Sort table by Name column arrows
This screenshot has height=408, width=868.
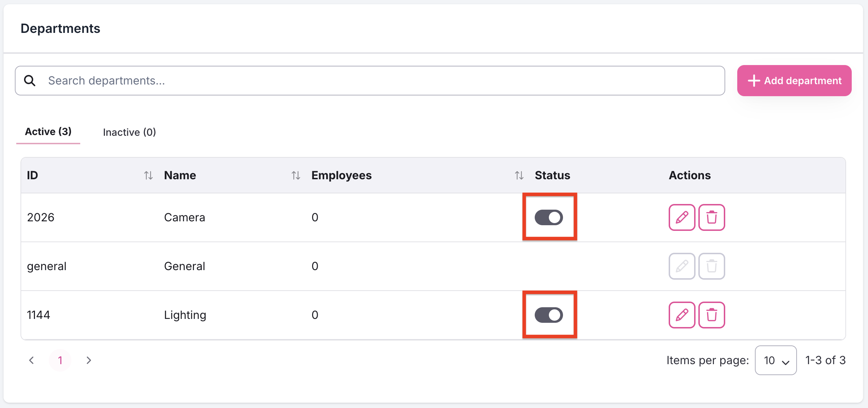click(x=296, y=175)
